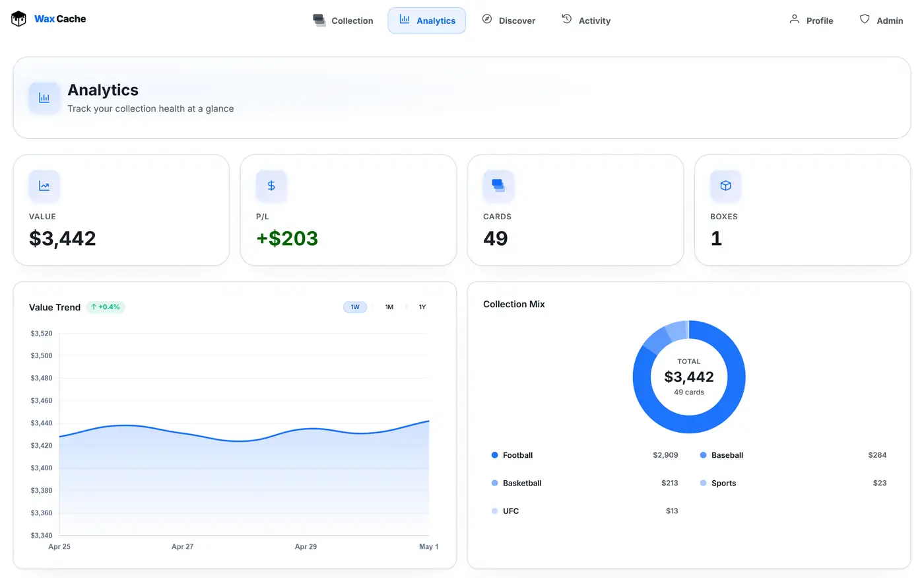Image resolution: width=924 pixels, height=578 pixels.
Task: Click the Admin shield icon
Action: point(865,19)
